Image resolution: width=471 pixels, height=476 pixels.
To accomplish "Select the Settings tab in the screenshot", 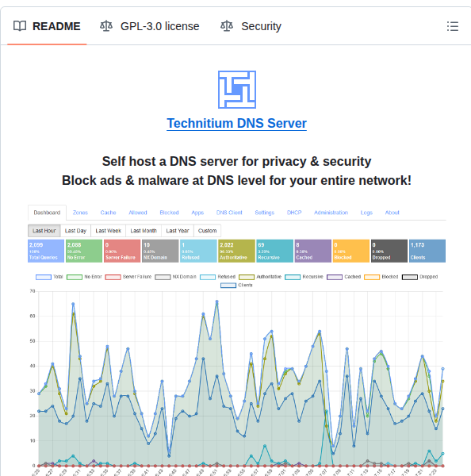I will click(x=264, y=213).
